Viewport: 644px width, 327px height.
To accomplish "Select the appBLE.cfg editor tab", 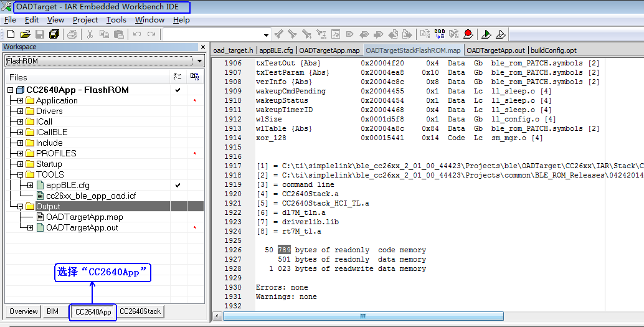I will pos(276,50).
